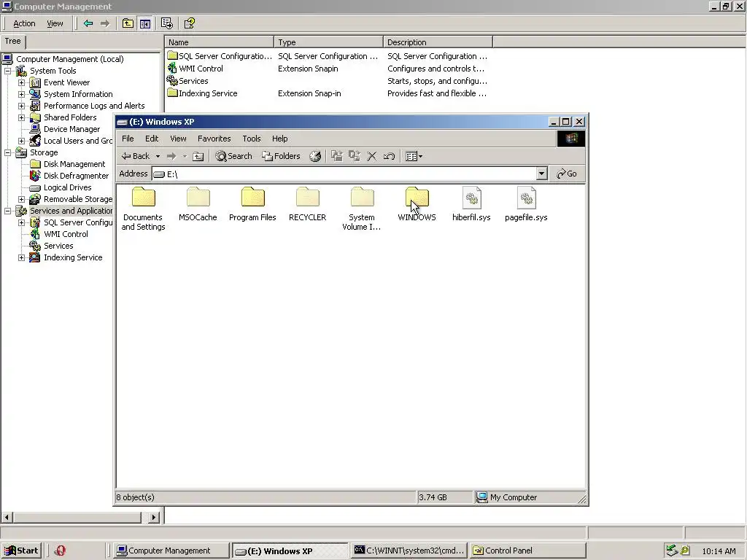Select Disk Management in the tree
Viewport: 747px width, 560px height.
coord(74,164)
